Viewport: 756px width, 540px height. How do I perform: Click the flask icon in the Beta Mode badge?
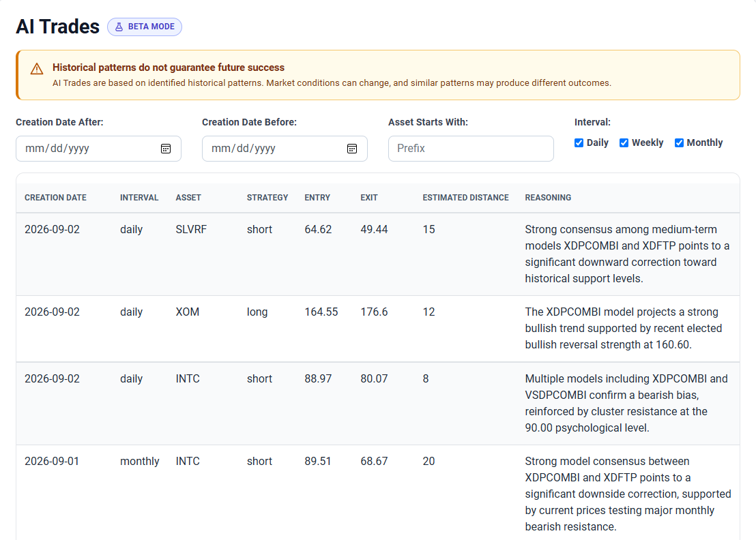pyautogui.click(x=119, y=27)
